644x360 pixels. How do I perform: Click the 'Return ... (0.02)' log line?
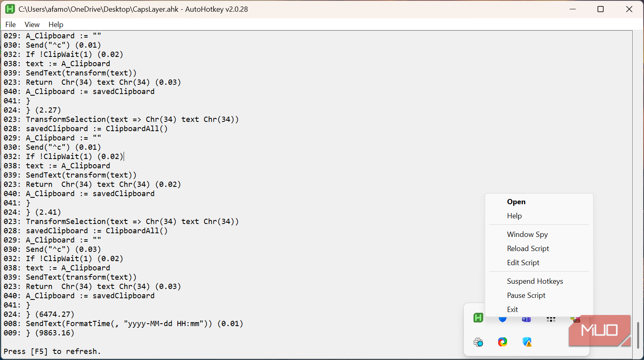coord(93,184)
